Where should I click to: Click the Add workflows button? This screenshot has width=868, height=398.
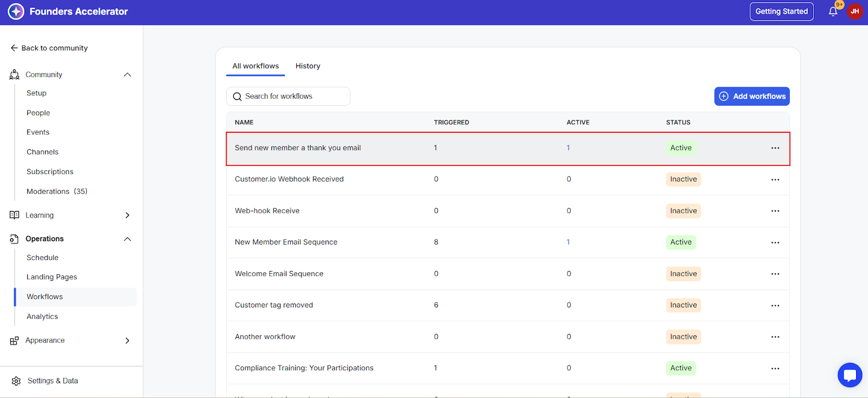(x=751, y=97)
